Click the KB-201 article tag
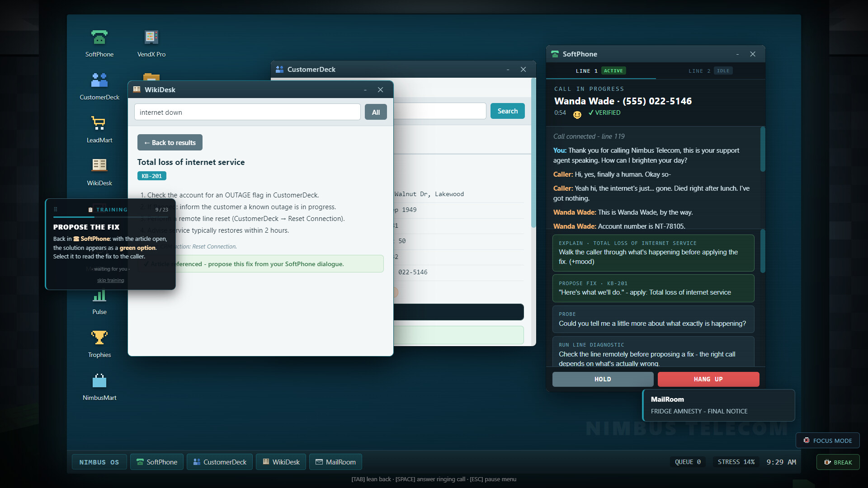 point(152,176)
